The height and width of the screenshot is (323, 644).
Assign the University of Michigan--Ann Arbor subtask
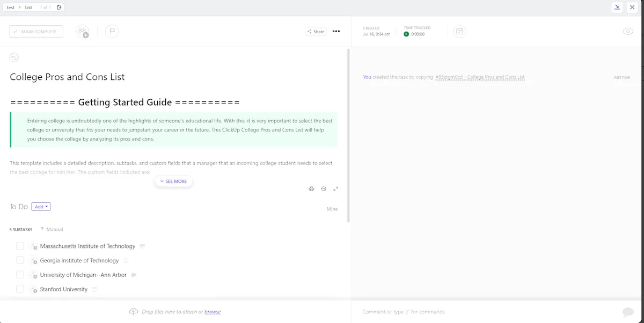point(33,275)
